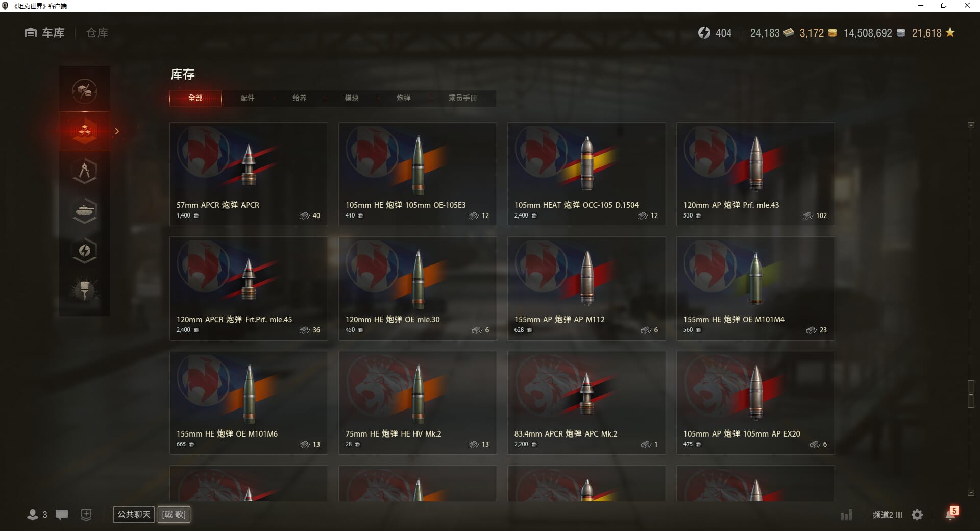
Task: Grab the inventory scrollbar handle
Action: click(x=971, y=394)
